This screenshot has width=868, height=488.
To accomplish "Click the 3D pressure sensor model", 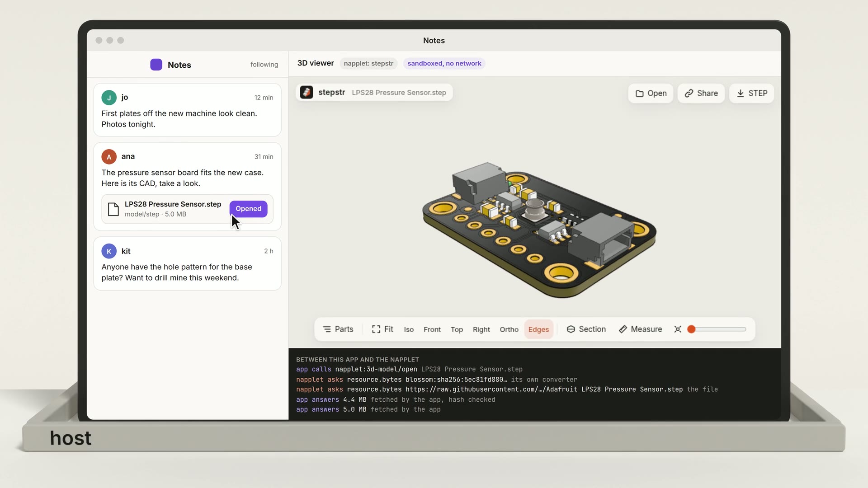I will 539,230.
